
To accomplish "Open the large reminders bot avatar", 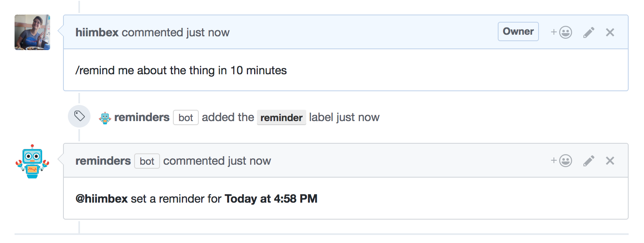I will click(x=32, y=161).
